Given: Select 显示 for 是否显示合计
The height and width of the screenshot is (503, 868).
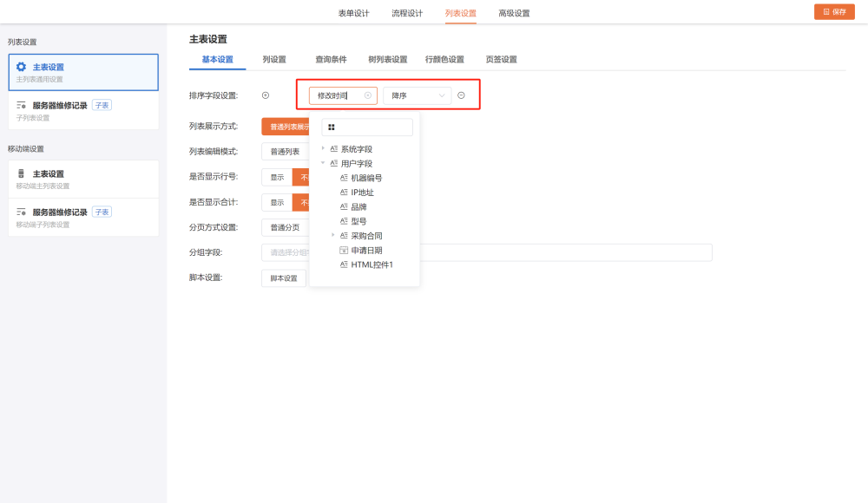Looking at the screenshot, I should [x=277, y=202].
